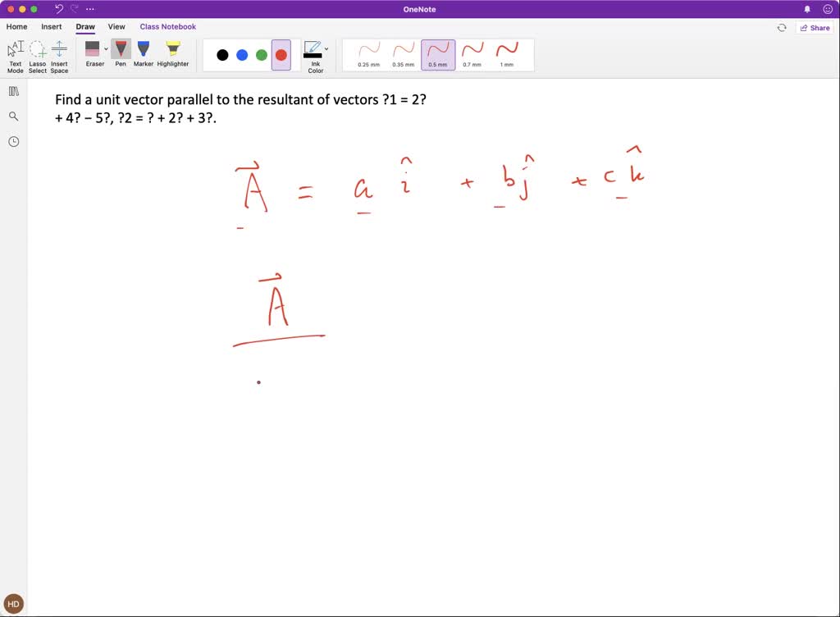Screen dimensions: 840x617
Task: Click the Insert Space tool
Action: pyautogui.click(x=59, y=53)
